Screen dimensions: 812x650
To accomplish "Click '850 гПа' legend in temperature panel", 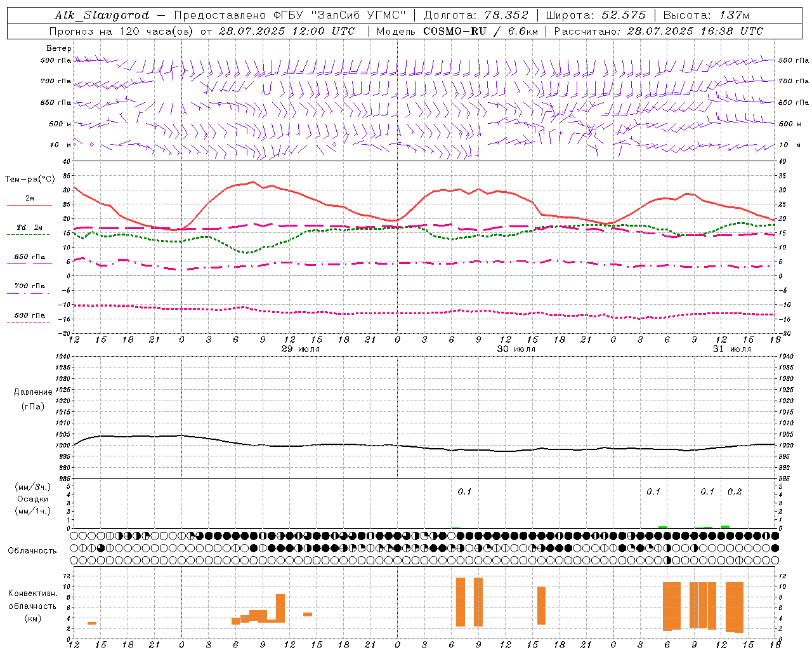I will coord(30,257).
